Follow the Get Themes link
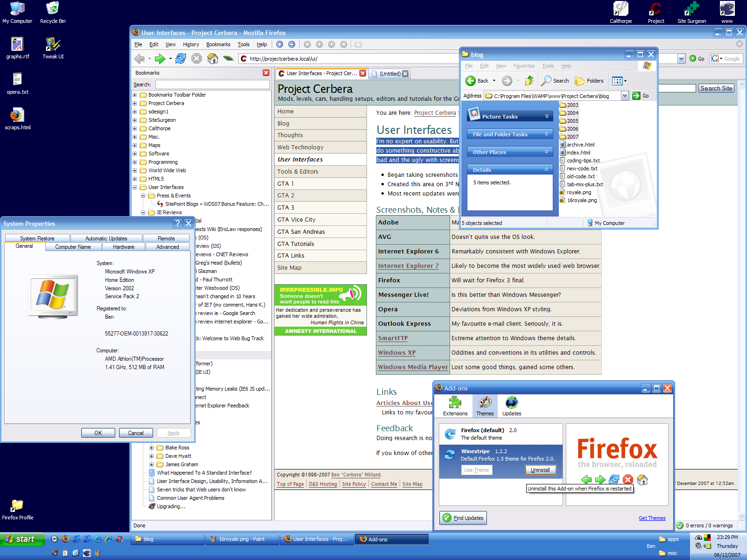The width and height of the screenshot is (747, 560). 652,518
